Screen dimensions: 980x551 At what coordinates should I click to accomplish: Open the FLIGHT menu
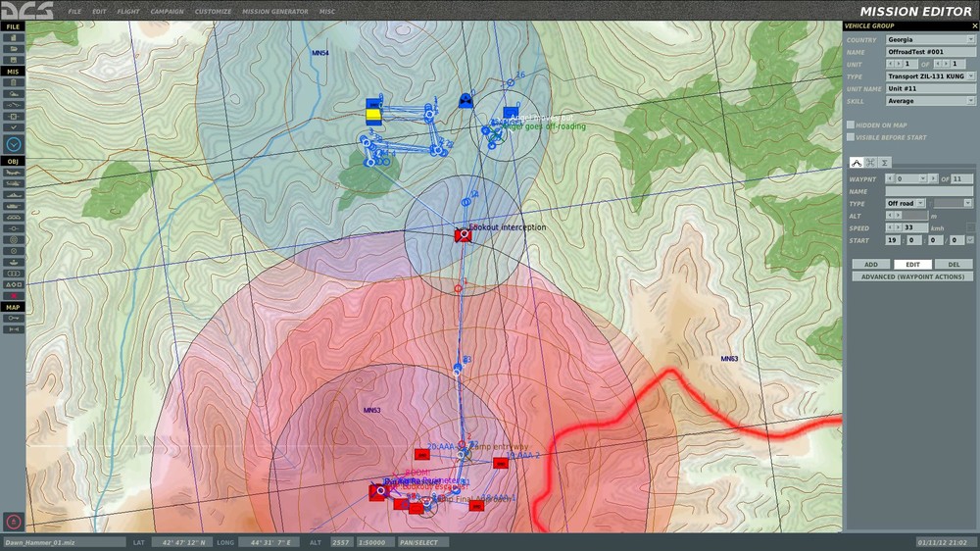128,11
